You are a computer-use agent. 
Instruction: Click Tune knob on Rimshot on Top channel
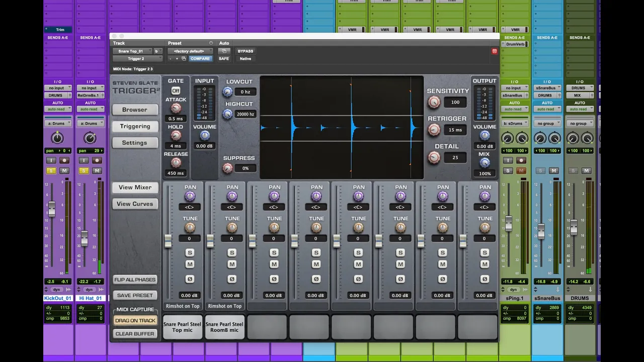[190, 228]
